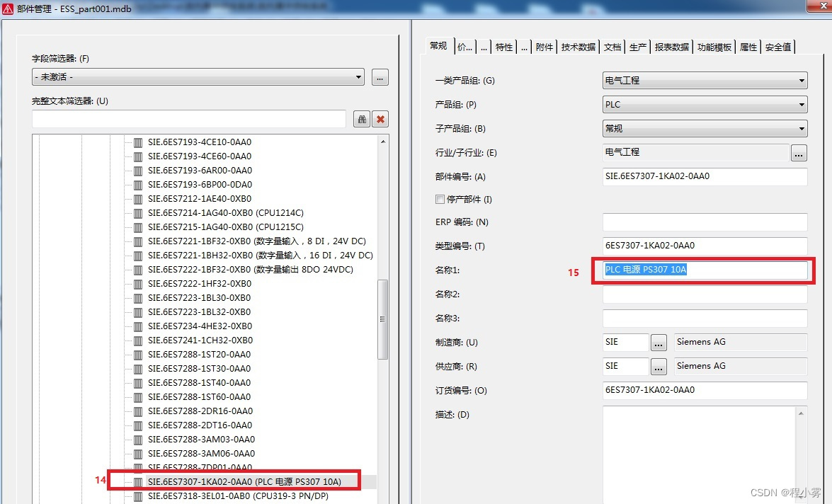Expand the 子产品组 dropdown

[x=802, y=129]
